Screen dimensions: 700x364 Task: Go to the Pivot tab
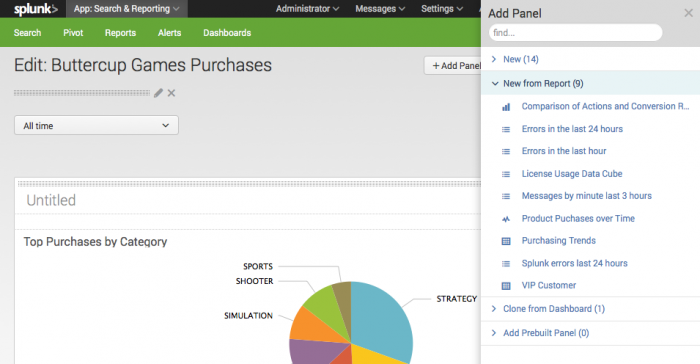73,33
